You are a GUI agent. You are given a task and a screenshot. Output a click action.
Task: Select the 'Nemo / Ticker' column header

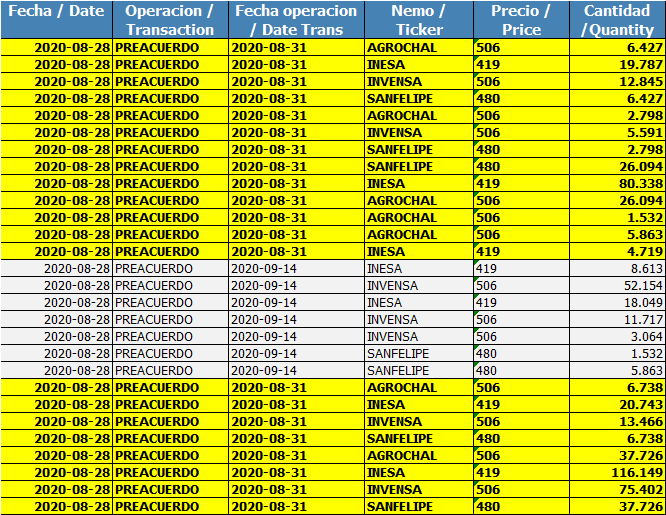[419, 20]
